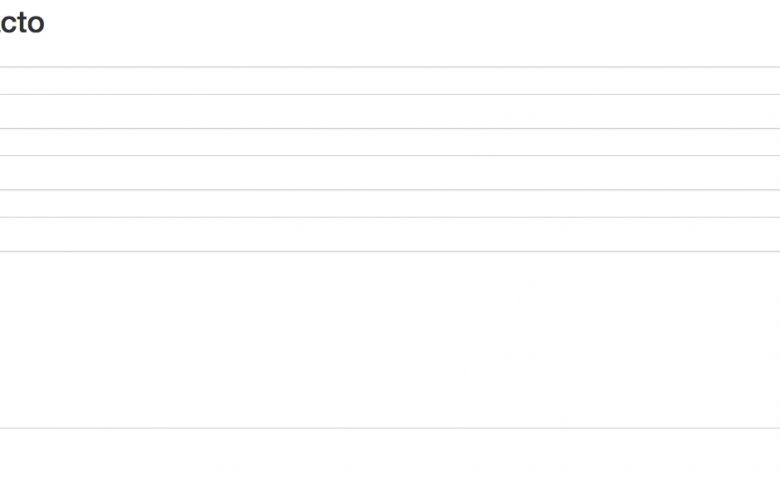
Task: Click the divider between third and fourth rows
Action: point(390,156)
